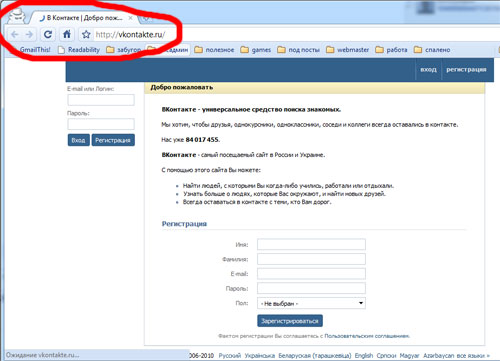500x361 pixels.
Task: Switch language to Azərbaycan
Action: pyautogui.click(x=438, y=356)
